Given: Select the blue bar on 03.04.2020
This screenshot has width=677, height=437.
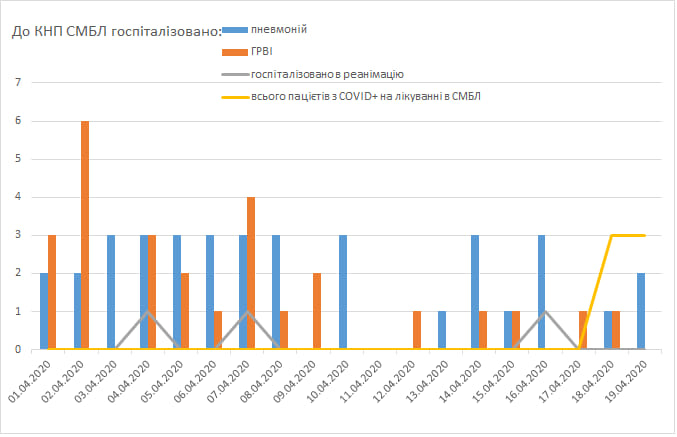Looking at the screenshot, I should (111, 292).
